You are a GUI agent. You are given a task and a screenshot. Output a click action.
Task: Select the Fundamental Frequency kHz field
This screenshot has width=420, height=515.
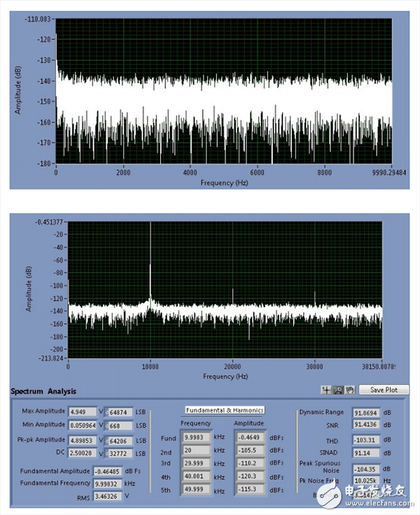(x=109, y=483)
